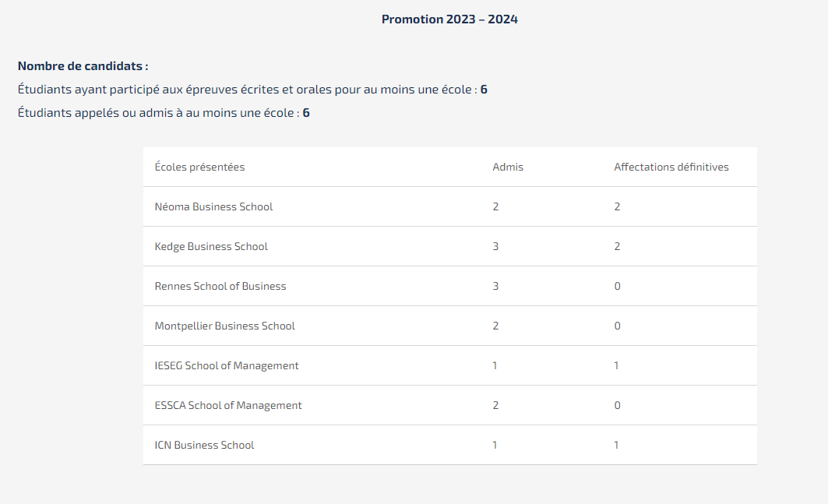Click the sentence about épreuves écrites et orales
The image size is (828, 504).
tap(252, 90)
